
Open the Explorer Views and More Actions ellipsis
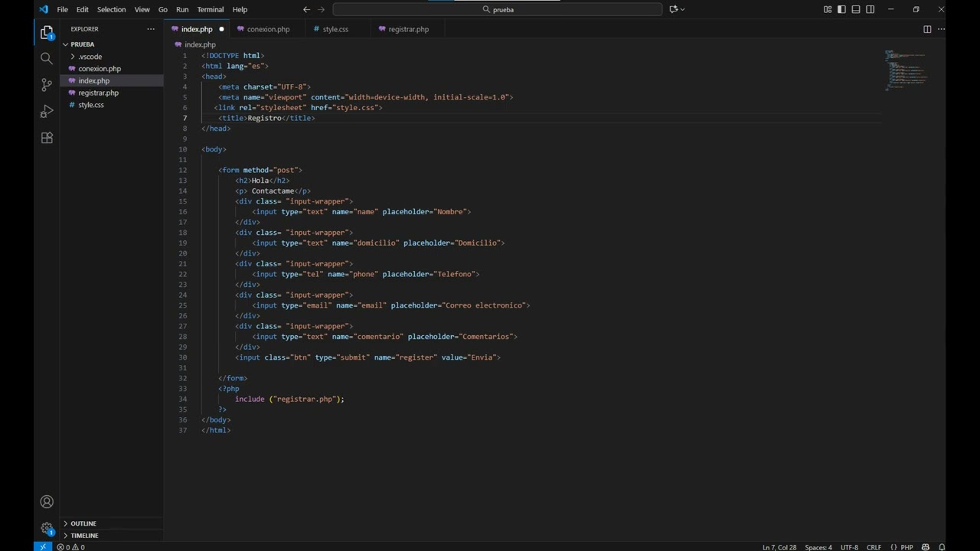[151, 29]
